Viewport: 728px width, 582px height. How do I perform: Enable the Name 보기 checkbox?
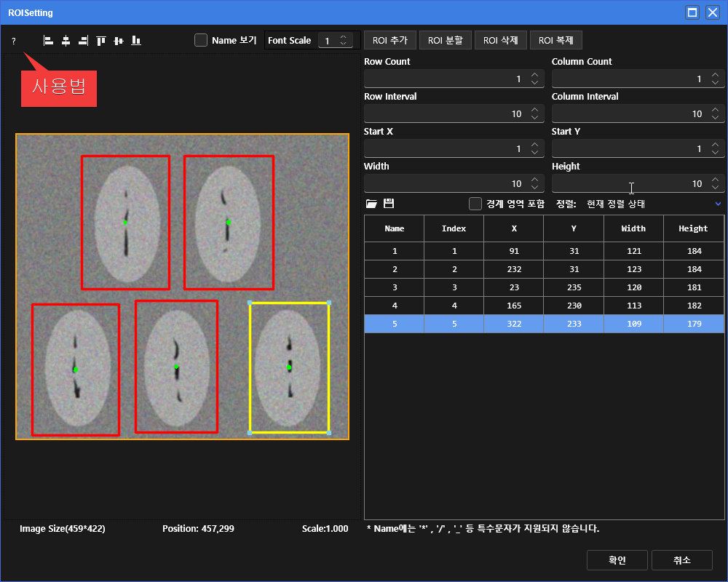[201, 40]
